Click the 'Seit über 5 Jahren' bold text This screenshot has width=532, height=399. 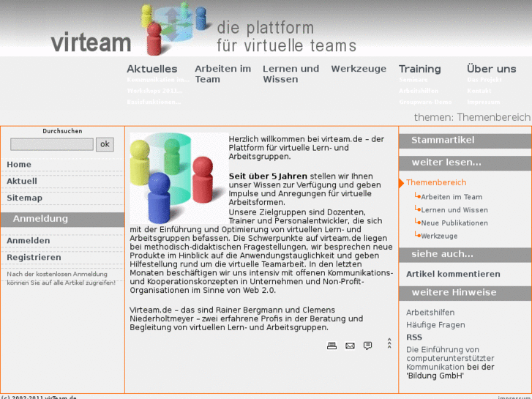pos(268,176)
